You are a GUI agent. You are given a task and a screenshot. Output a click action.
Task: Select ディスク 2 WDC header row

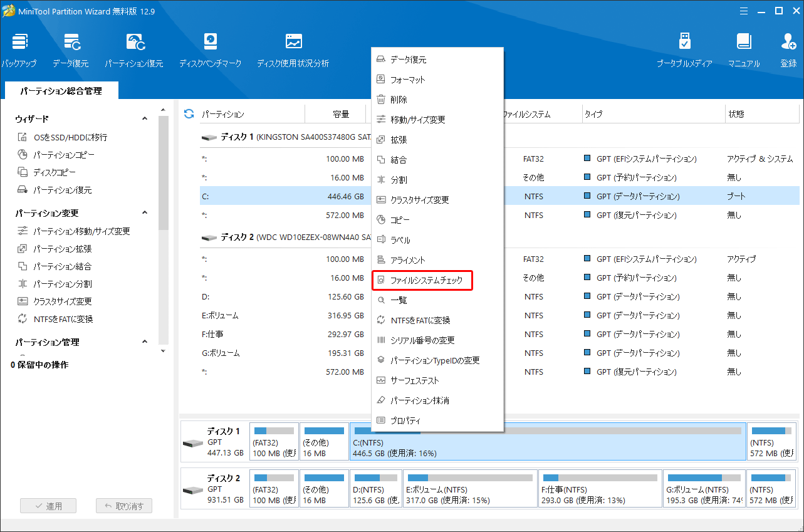(499, 237)
